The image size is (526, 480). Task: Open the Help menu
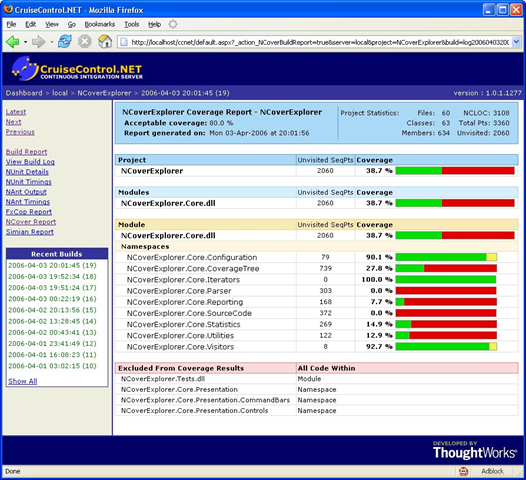(x=155, y=24)
